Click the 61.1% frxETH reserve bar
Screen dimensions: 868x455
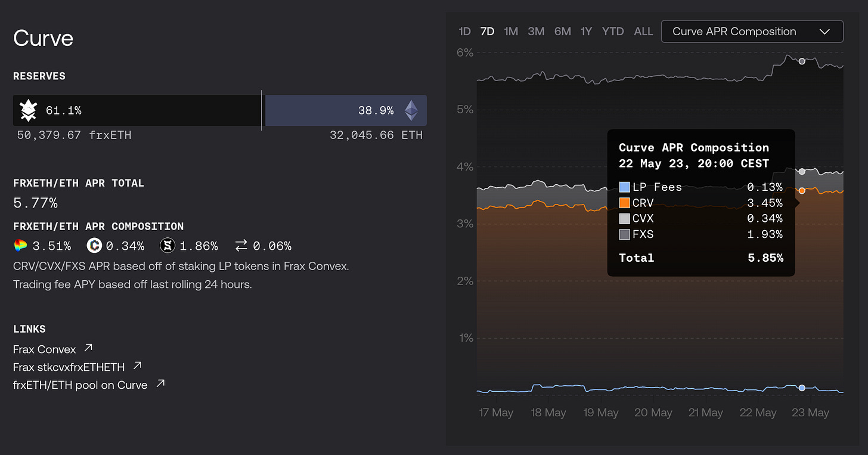137,110
